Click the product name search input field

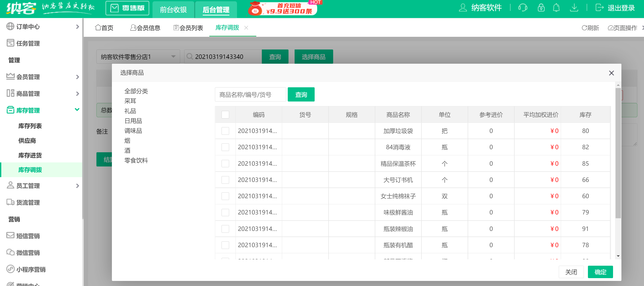coord(250,94)
